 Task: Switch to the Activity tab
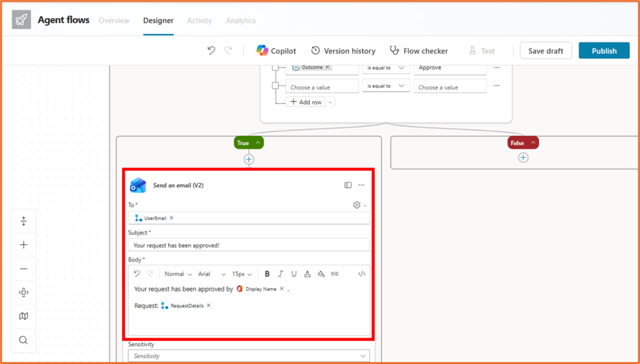tap(199, 20)
